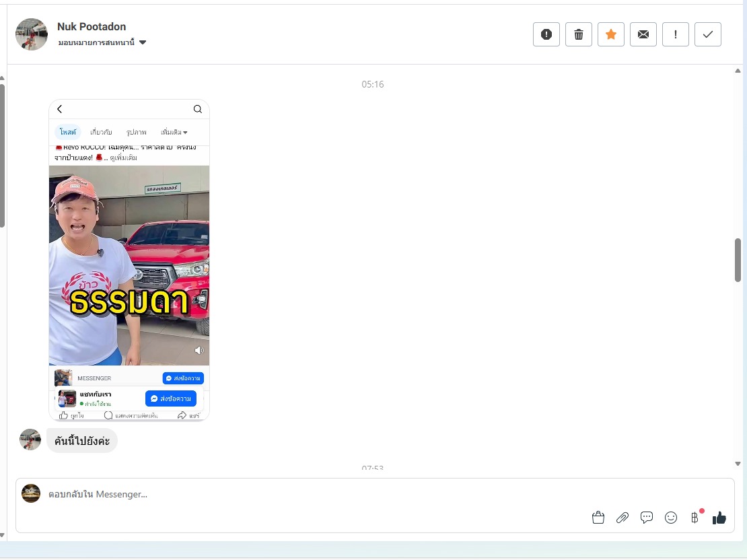Delete conversation with trash icon
Image resolution: width=747 pixels, height=560 pixels.
(x=578, y=34)
